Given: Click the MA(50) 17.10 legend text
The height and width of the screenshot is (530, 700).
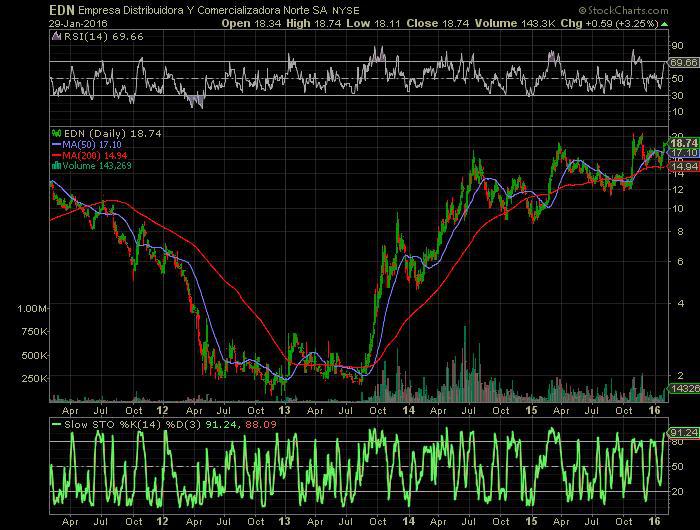Looking at the screenshot, I should coord(92,145).
